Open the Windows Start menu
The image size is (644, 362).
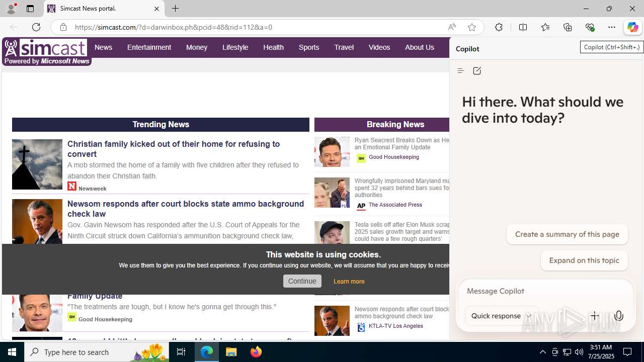tap(12, 352)
